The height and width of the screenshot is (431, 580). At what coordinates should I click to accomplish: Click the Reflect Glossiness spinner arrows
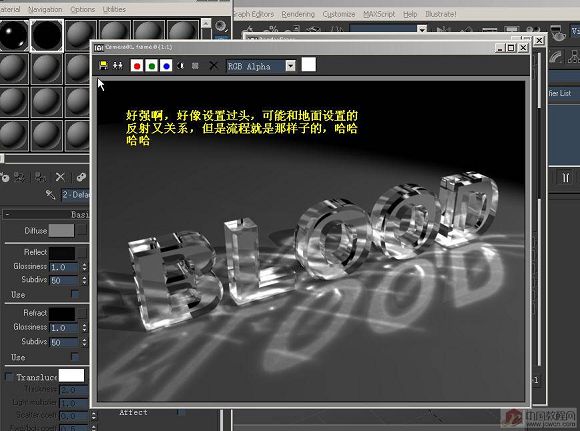84,267
